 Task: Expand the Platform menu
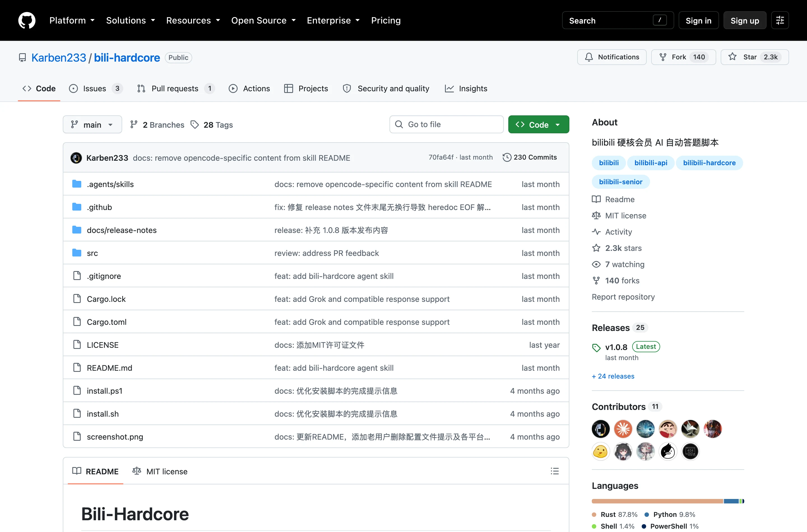tap(72, 20)
